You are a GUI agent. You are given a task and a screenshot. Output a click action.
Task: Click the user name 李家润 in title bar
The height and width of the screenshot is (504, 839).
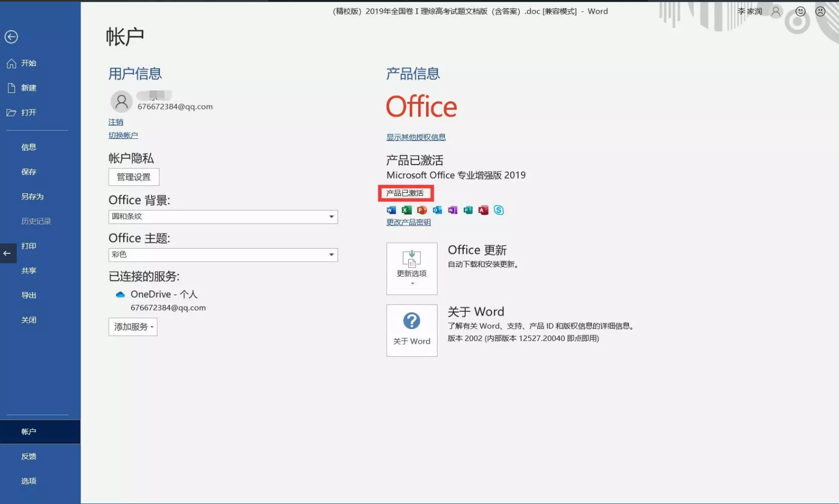(x=750, y=11)
